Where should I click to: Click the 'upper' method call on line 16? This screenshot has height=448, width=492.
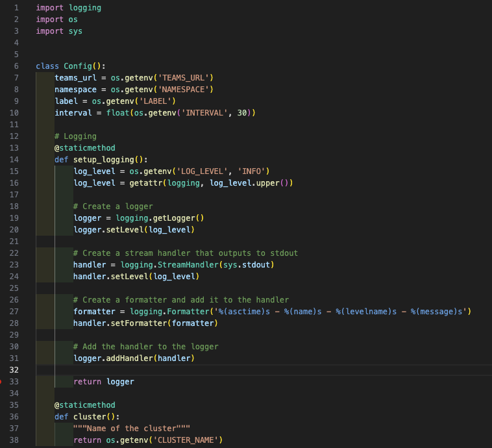[x=267, y=183]
